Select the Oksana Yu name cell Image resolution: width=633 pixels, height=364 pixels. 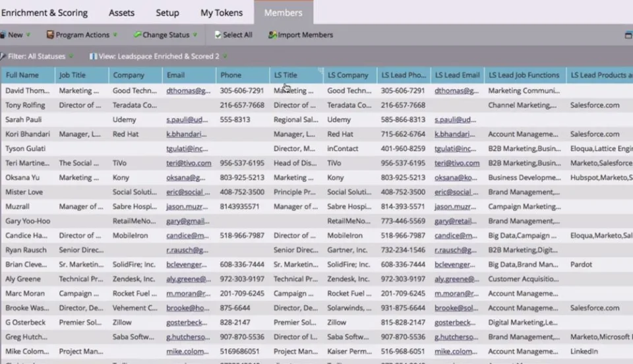pos(22,177)
